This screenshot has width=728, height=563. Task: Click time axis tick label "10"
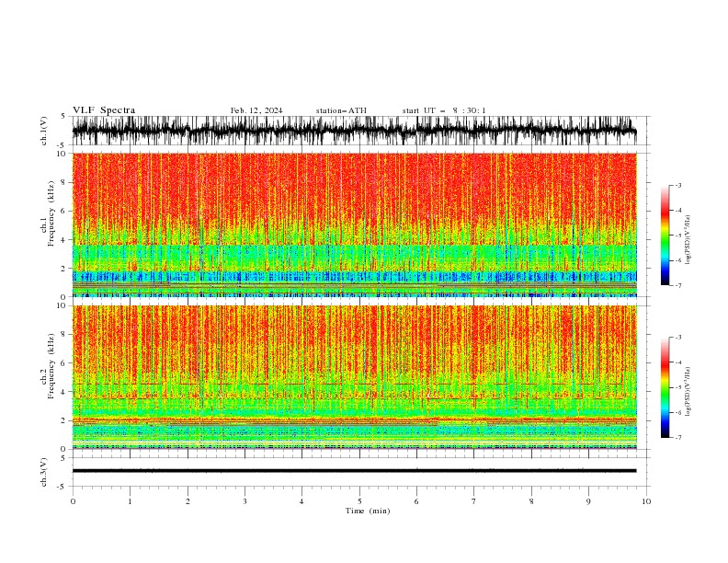646,501
